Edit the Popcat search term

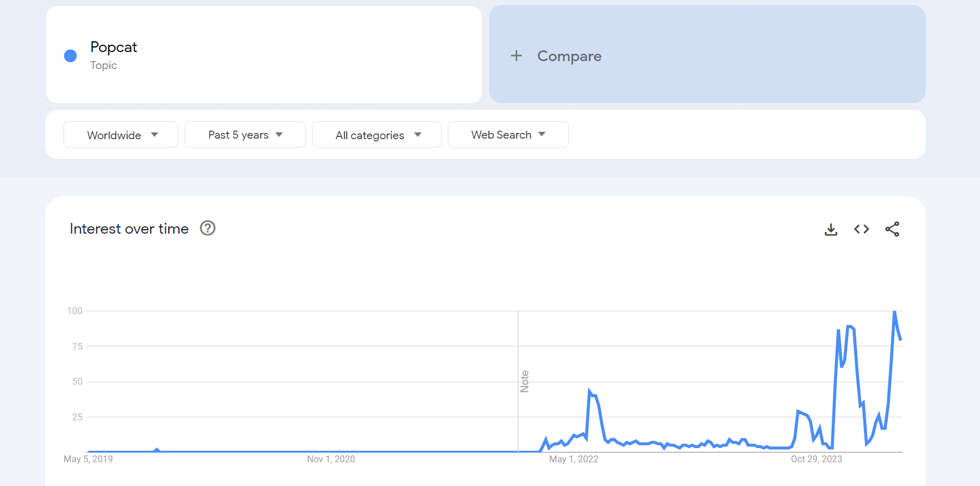tap(114, 47)
